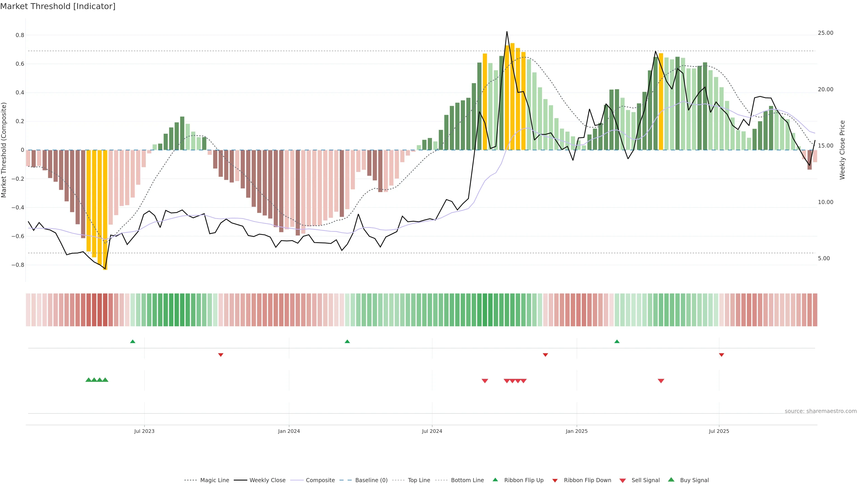Click the red flip-down triangle before Jan 2025

click(x=545, y=355)
